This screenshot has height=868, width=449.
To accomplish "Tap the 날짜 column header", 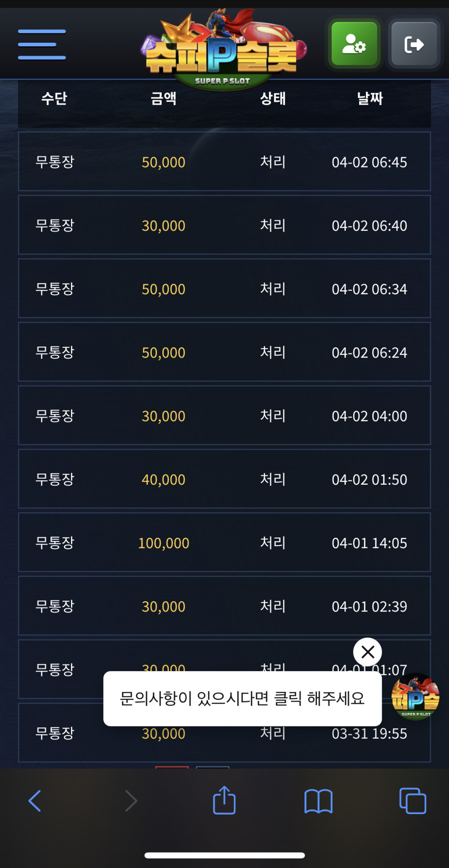I will click(370, 98).
